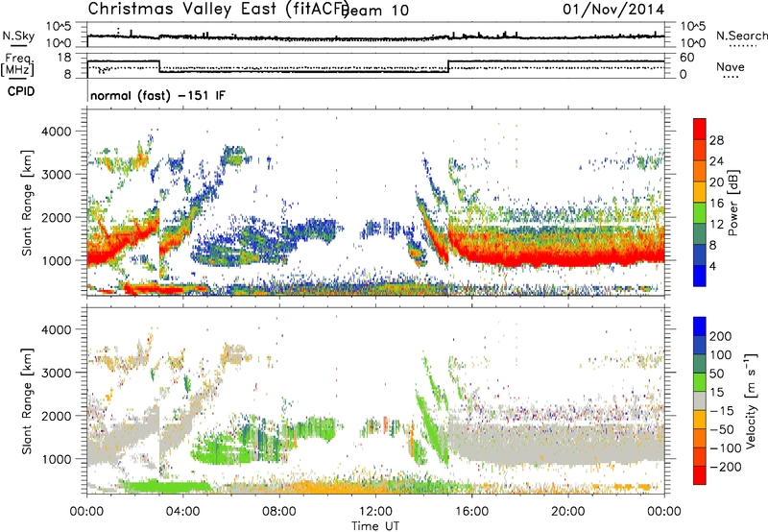Select the 'Beam 10' label
This screenshot has height=532, width=768.
pos(375,11)
